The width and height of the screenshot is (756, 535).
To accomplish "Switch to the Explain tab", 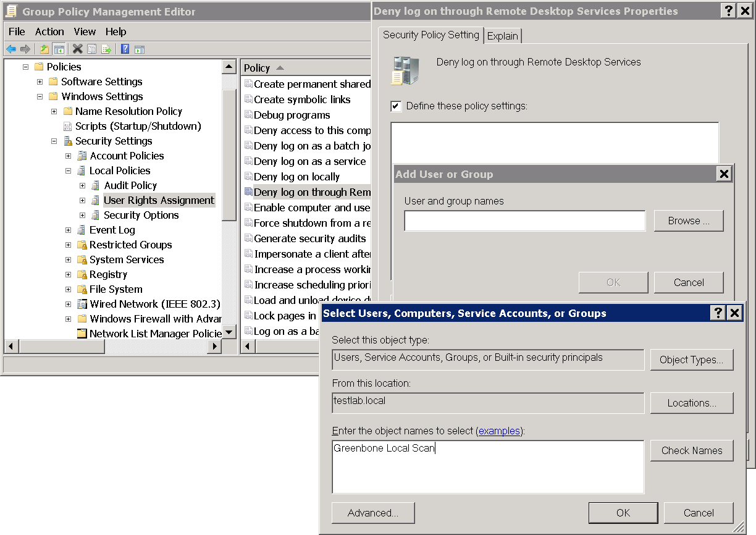I will (x=502, y=36).
